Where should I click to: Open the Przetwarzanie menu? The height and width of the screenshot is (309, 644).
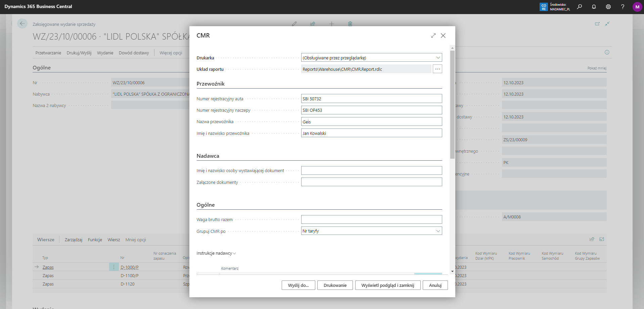pos(48,53)
